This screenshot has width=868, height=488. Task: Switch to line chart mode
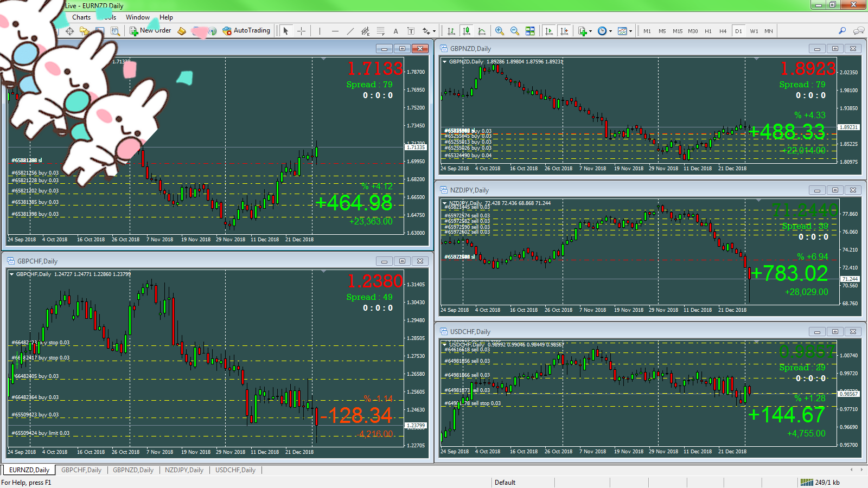pos(481,31)
